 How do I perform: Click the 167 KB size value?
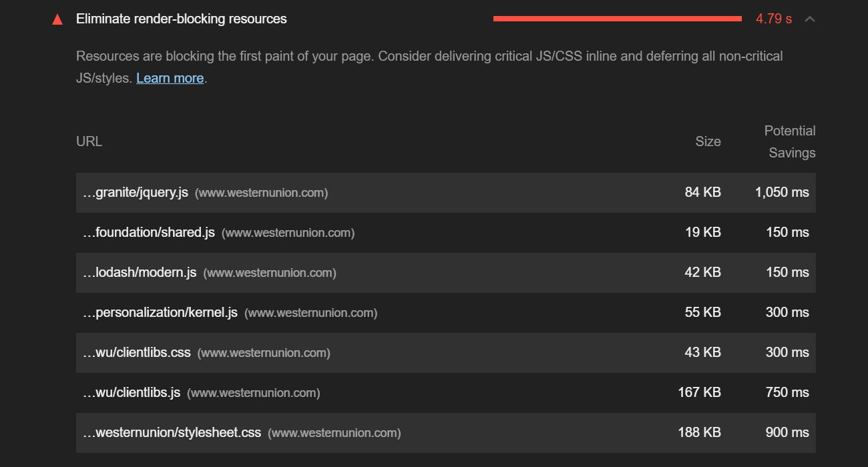click(x=700, y=392)
